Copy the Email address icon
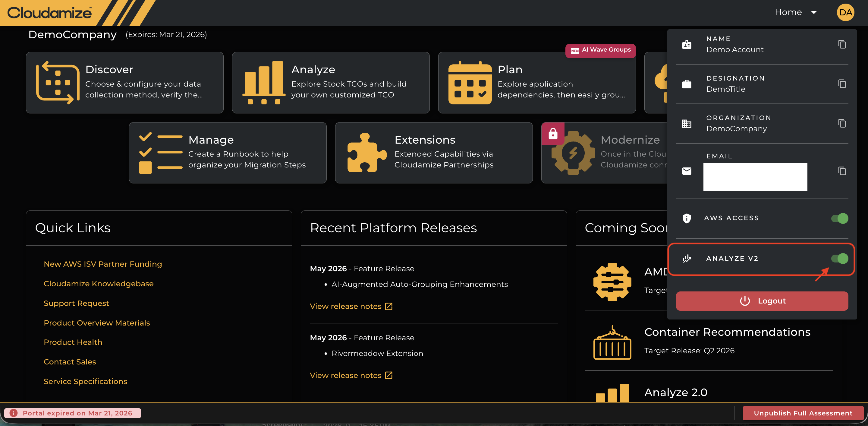The image size is (868, 426). click(x=842, y=171)
